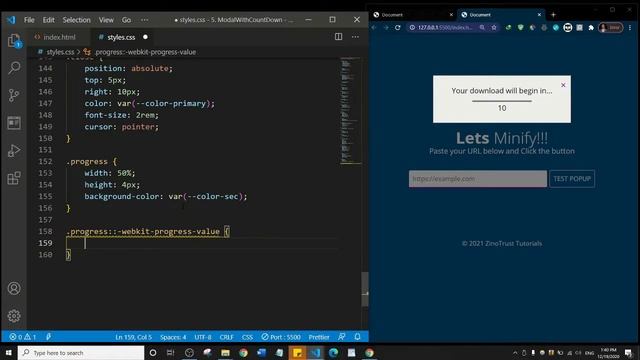Open errors and warnings count in status bar

23,337
